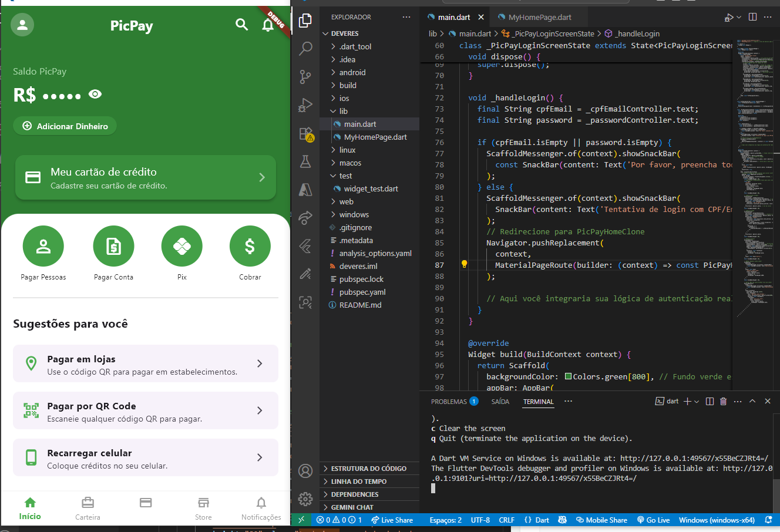Screen dimensions: 780x532
Task: Select Início in the bottom navigation
Action: [x=30, y=509]
